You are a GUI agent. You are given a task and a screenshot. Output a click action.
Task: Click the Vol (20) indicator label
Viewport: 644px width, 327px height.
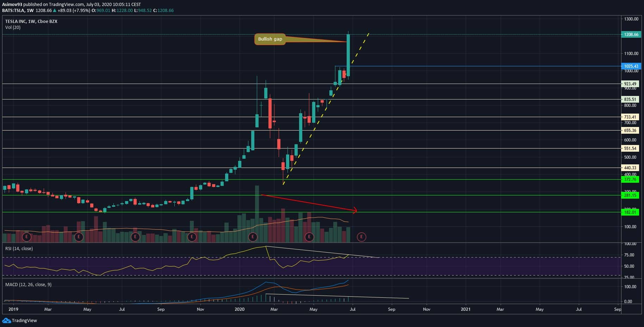(13, 28)
